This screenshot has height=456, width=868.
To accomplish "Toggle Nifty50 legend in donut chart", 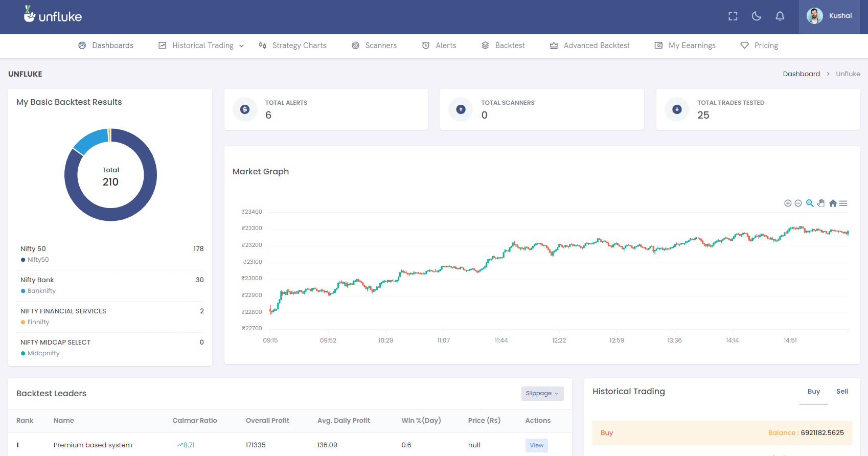I will tap(35, 260).
